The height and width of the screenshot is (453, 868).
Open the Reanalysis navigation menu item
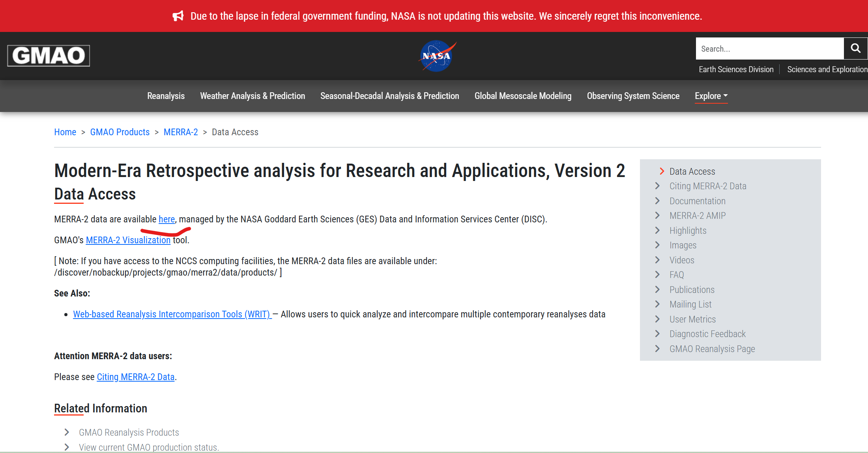166,96
